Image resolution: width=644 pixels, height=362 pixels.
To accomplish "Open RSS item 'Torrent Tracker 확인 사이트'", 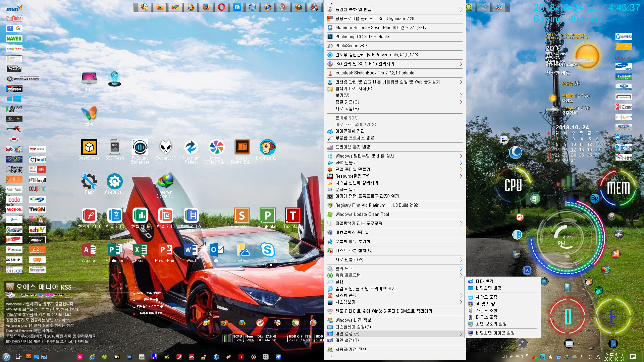I will pos(30,331).
